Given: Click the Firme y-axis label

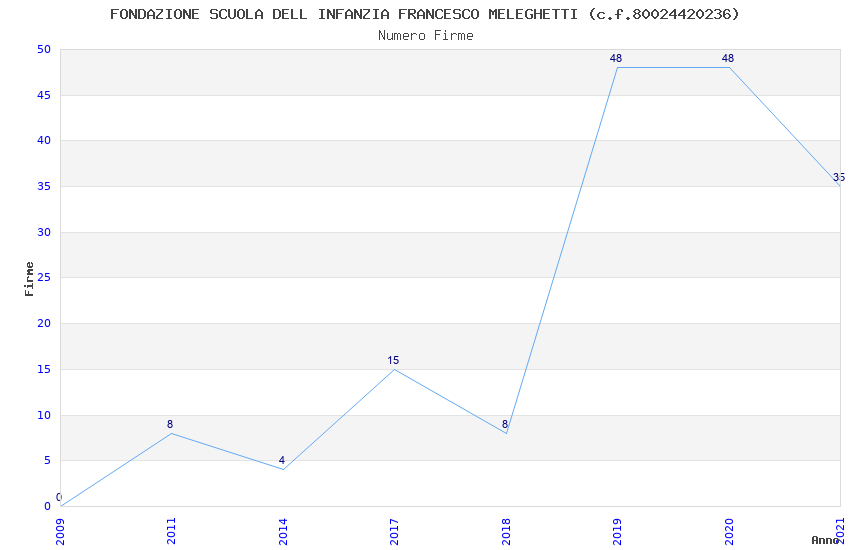Looking at the screenshot, I should [29, 279].
